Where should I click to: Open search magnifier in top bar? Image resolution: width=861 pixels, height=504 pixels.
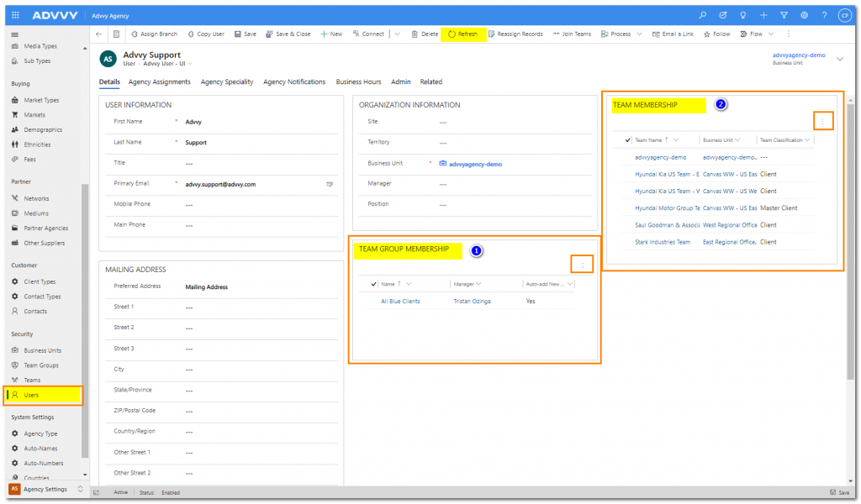[x=703, y=15]
